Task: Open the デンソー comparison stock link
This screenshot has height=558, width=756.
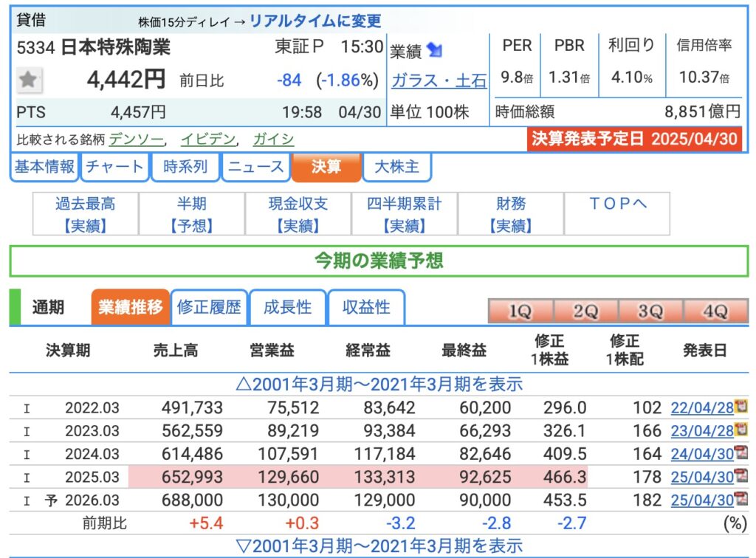Action: click(137, 139)
